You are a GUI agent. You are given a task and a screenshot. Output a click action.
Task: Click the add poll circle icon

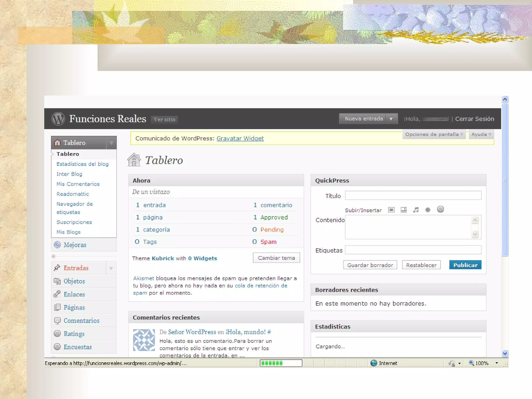[440, 209]
